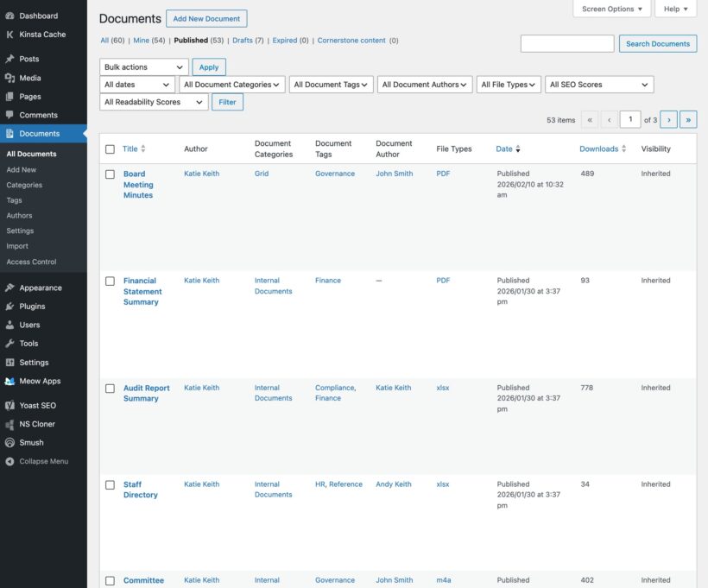Go to next page arrow button

tap(669, 120)
